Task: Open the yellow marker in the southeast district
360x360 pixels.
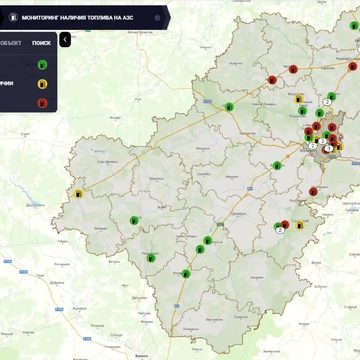Action: click(x=300, y=225)
